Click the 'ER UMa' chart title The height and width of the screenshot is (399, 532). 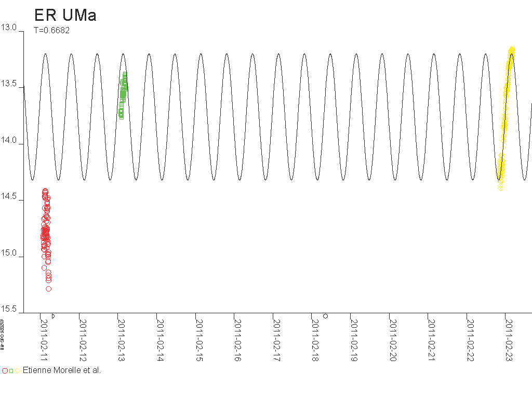[65, 15]
